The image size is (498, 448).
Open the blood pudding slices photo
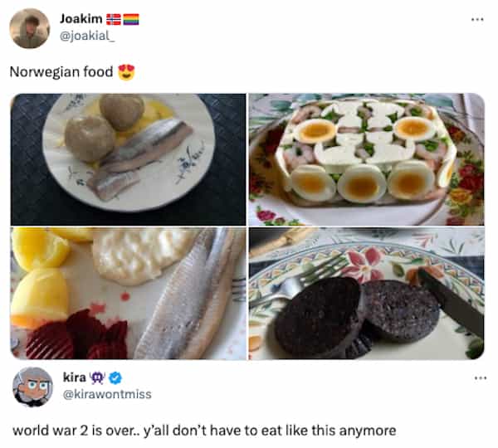[x=366, y=294]
